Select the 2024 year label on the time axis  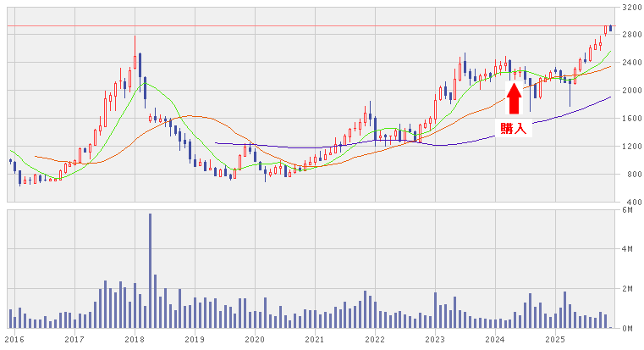coord(495,339)
